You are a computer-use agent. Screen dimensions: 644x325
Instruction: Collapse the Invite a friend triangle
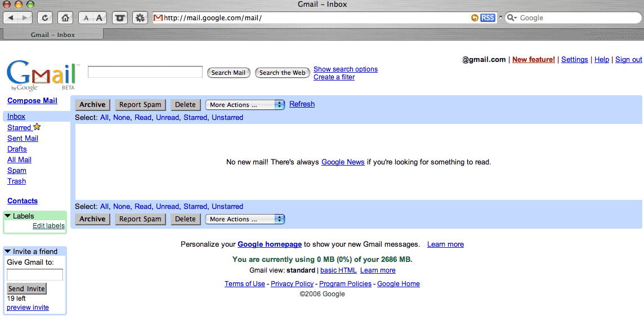pyautogui.click(x=7, y=251)
